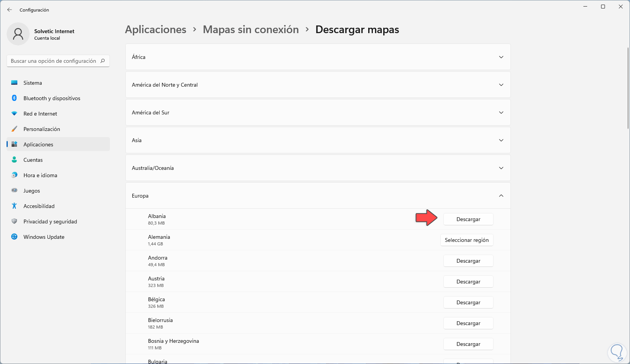The width and height of the screenshot is (630, 364).
Task: Collapse the Europa section
Action: tap(501, 196)
